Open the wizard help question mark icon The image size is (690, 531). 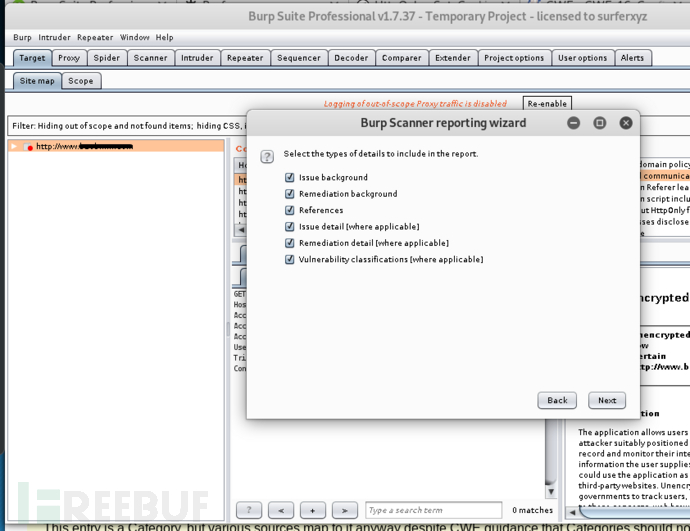point(267,157)
